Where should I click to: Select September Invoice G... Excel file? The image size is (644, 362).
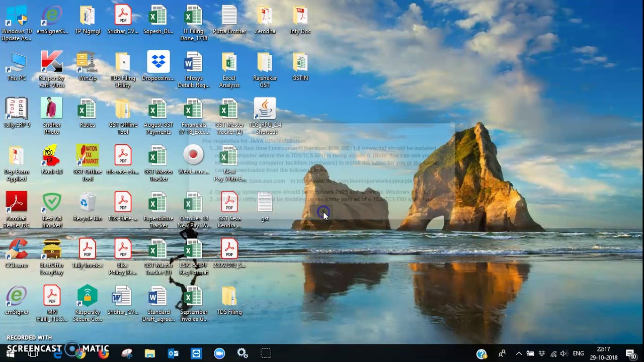click(x=193, y=303)
